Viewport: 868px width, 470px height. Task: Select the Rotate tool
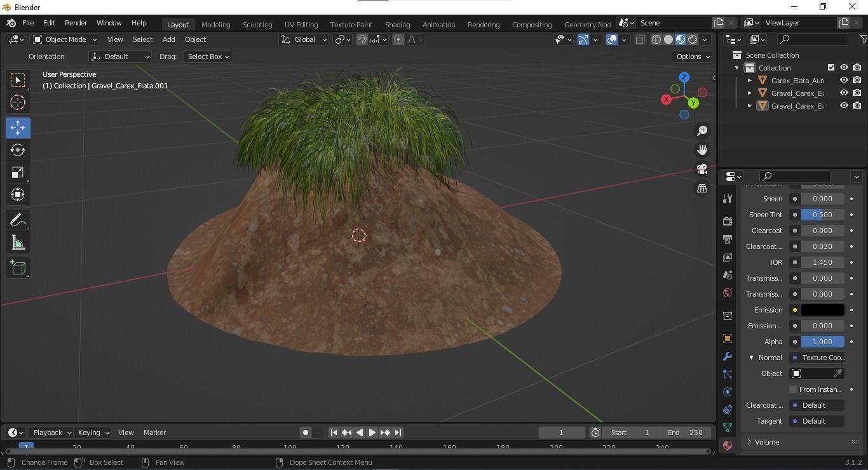(x=18, y=150)
